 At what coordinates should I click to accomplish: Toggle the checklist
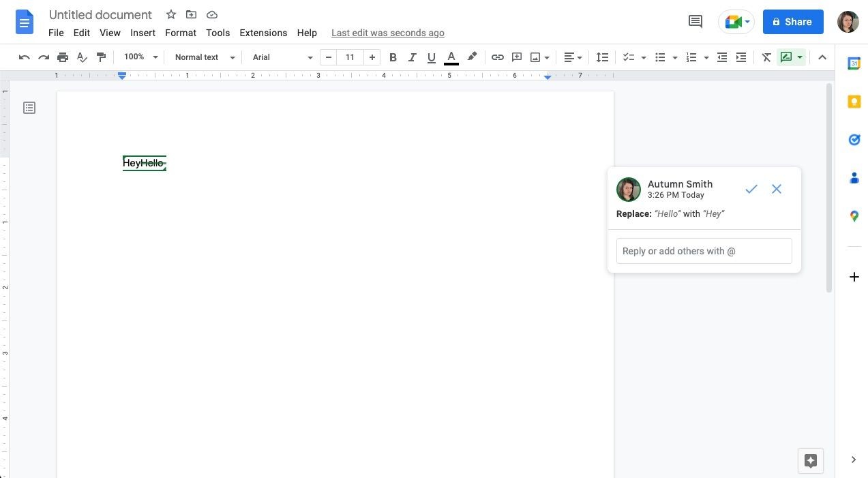tap(629, 57)
